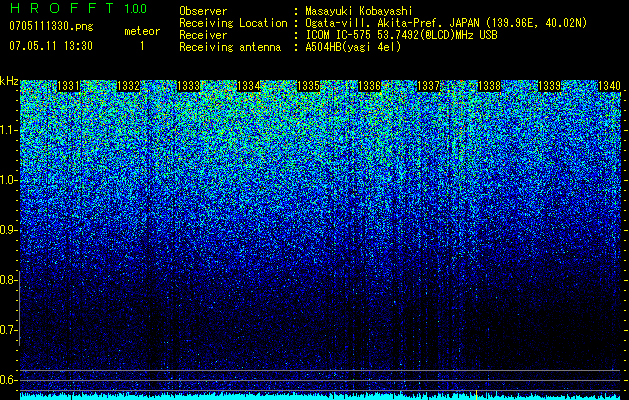Click the 1339 time marker

pos(549,86)
